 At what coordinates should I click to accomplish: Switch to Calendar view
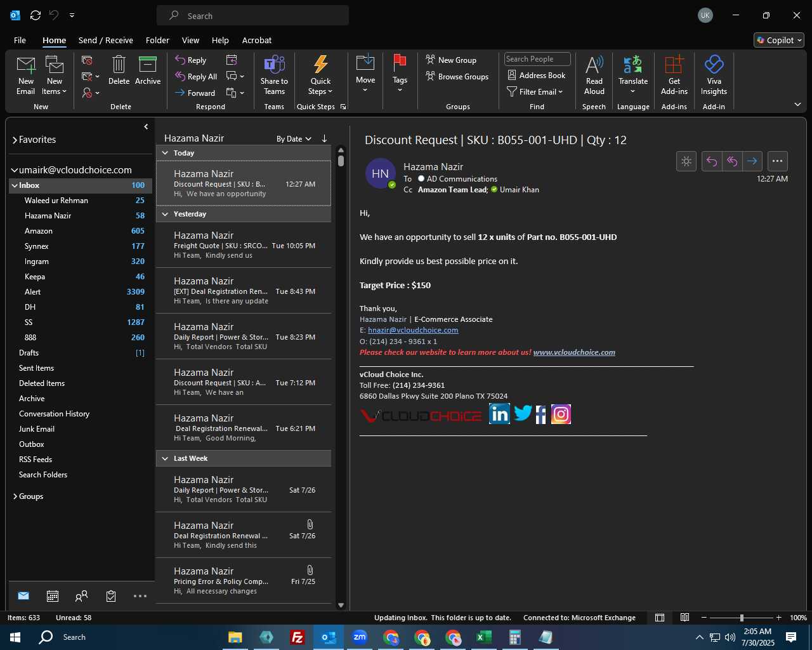53,596
